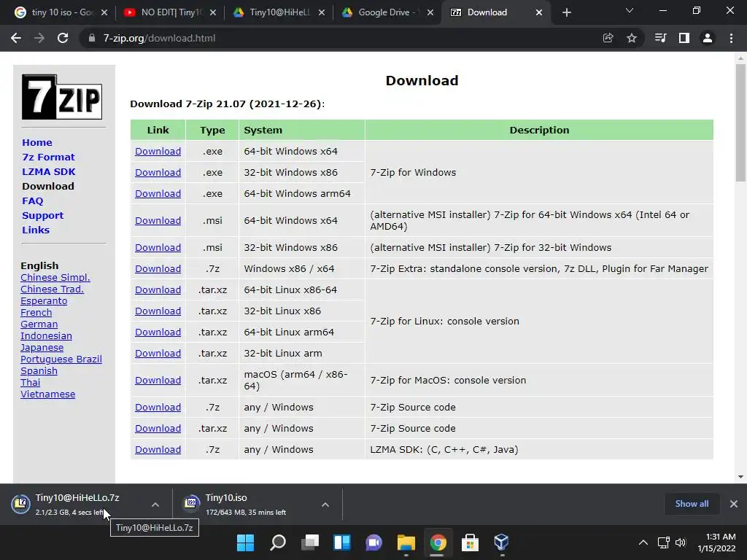Click the 7-Zip logo image
The width and height of the screenshot is (747, 560).
[62, 97]
